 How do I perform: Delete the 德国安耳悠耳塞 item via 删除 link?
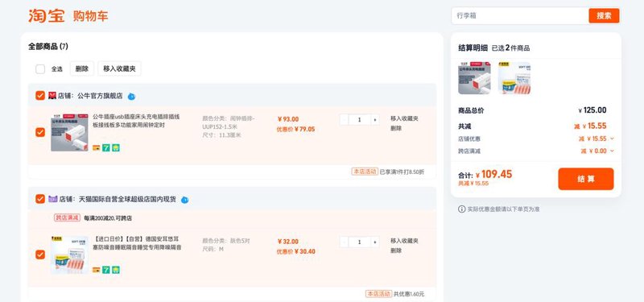tap(396, 250)
